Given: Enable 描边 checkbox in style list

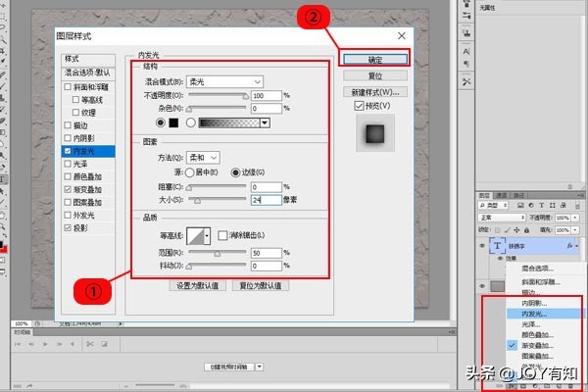Looking at the screenshot, I should [x=68, y=125].
